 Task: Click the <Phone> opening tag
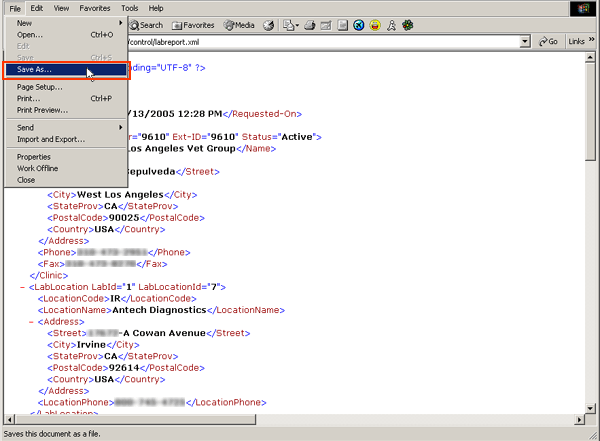[x=57, y=252]
